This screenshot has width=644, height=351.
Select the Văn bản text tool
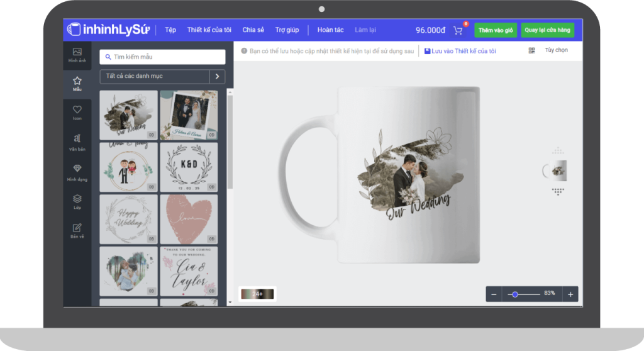click(77, 142)
